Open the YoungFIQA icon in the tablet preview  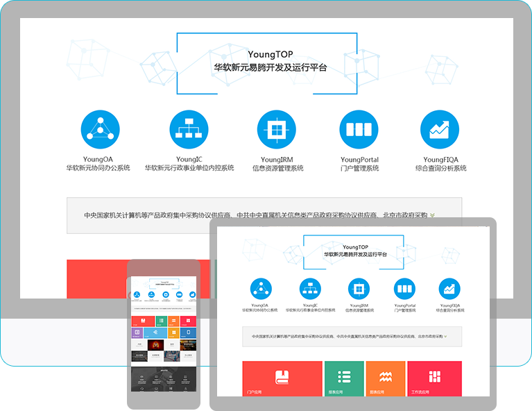(449, 289)
